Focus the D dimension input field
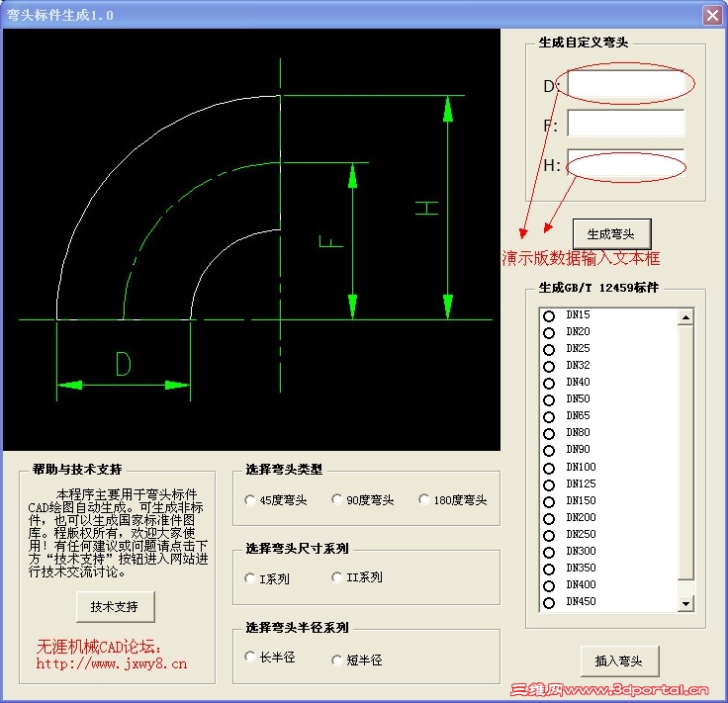728x703 pixels. pyautogui.click(x=625, y=84)
